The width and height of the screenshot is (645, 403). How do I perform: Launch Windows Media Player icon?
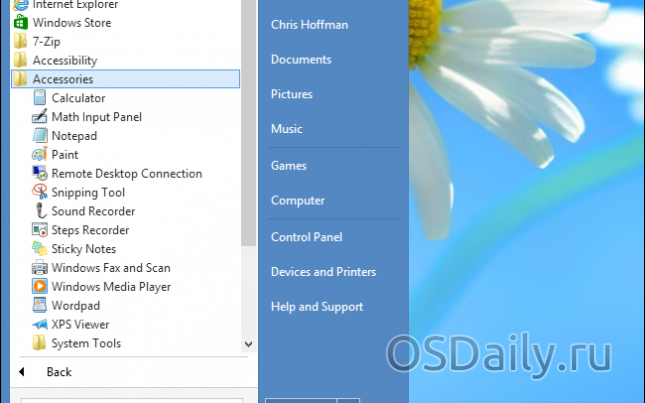point(40,287)
